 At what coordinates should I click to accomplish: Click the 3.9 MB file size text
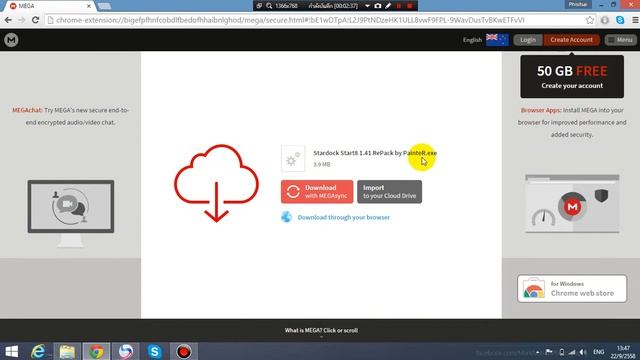coord(322,164)
